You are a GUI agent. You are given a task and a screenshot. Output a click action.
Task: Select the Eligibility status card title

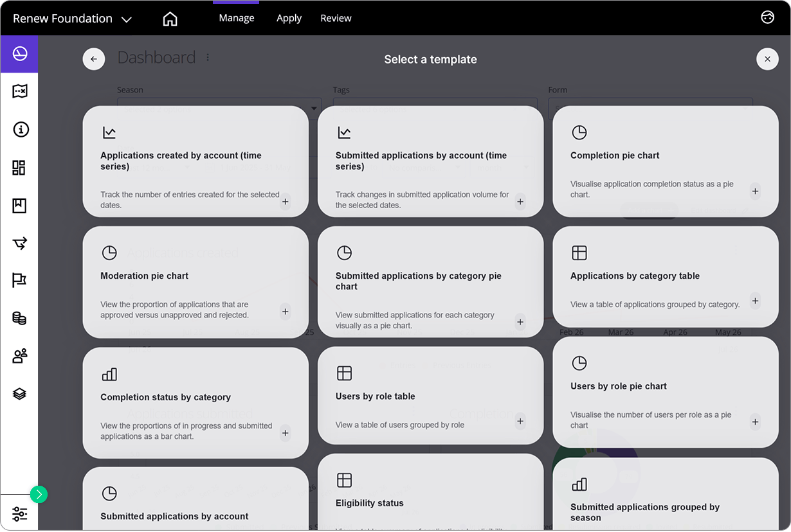coord(369,503)
